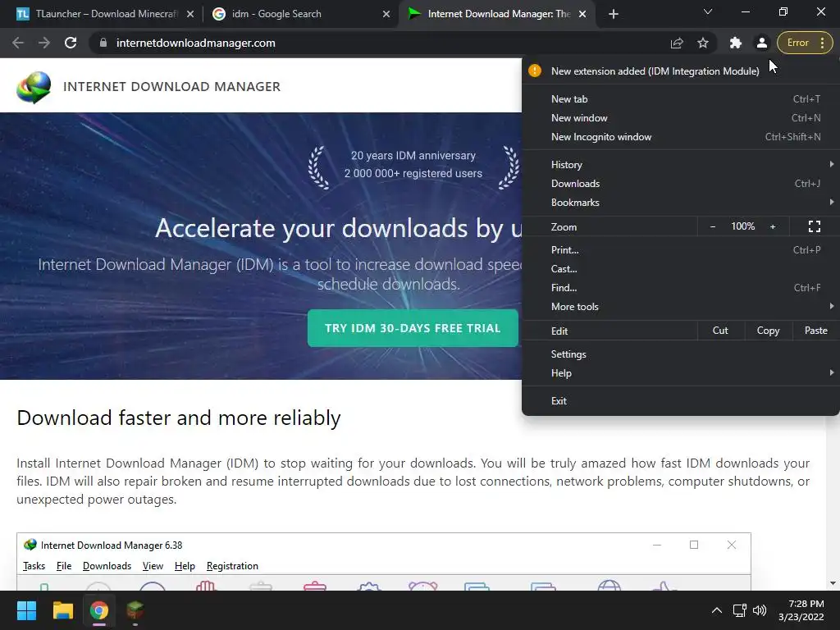This screenshot has width=840, height=630.
Task: Click the Chrome taskbar icon
Action: pyautogui.click(x=98, y=610)
